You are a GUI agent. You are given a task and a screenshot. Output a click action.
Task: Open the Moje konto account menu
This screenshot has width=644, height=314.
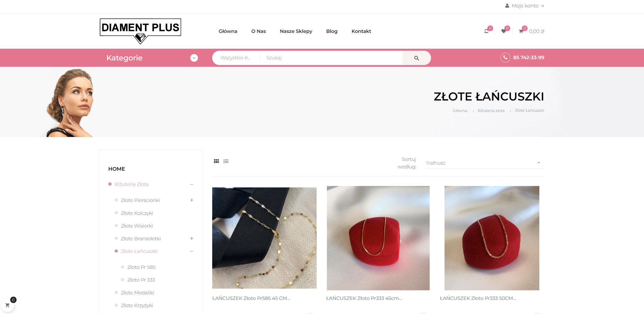[525, 6]
